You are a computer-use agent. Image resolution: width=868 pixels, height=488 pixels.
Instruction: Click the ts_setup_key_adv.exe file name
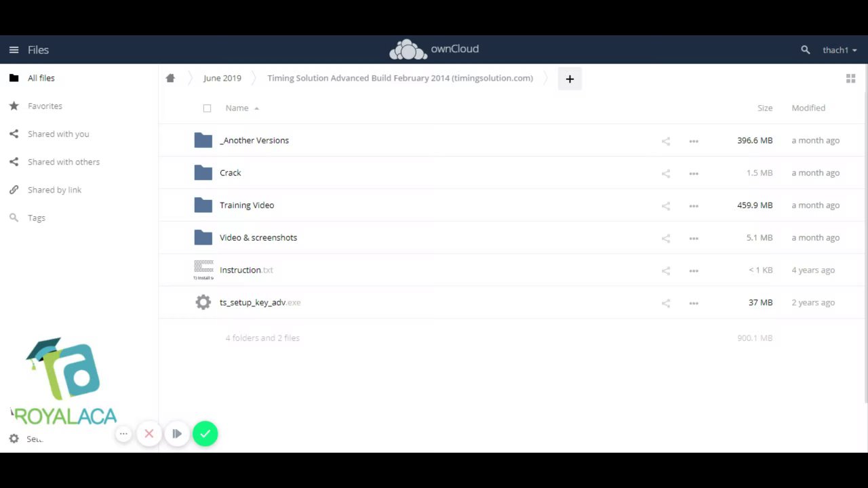260,302
